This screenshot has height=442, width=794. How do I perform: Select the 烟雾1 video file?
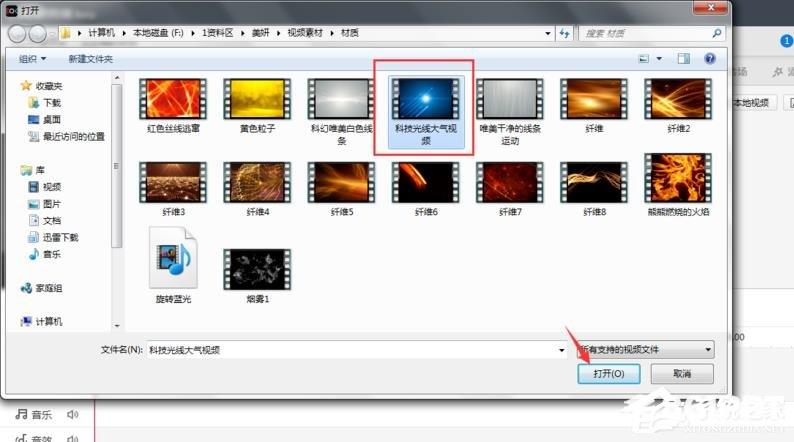257,276
